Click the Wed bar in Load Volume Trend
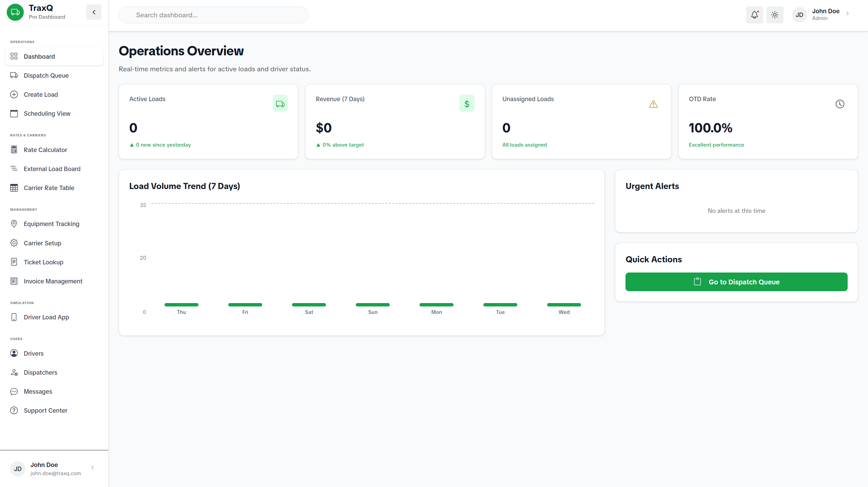 (x=564, y=304)
